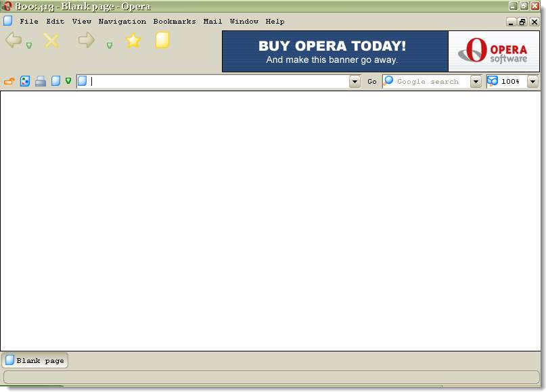Open the Forward history dropdown arrow
This screenshot has width=546, height=392.
(110, 45)
